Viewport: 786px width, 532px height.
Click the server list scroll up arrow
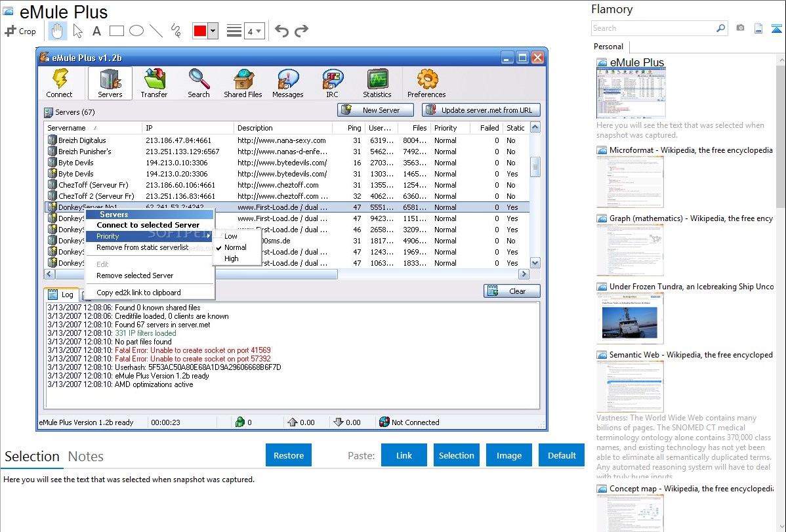(535, 127)
